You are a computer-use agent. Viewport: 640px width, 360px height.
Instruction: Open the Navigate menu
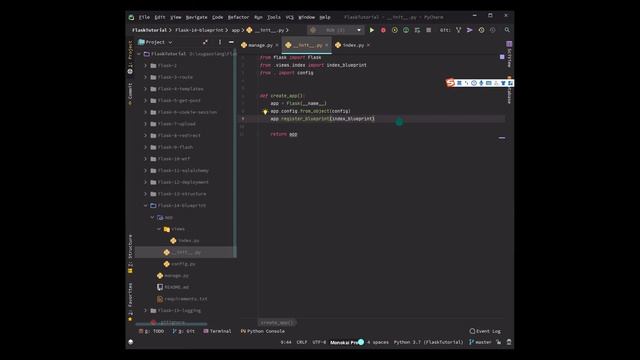(x=196, y=17)
